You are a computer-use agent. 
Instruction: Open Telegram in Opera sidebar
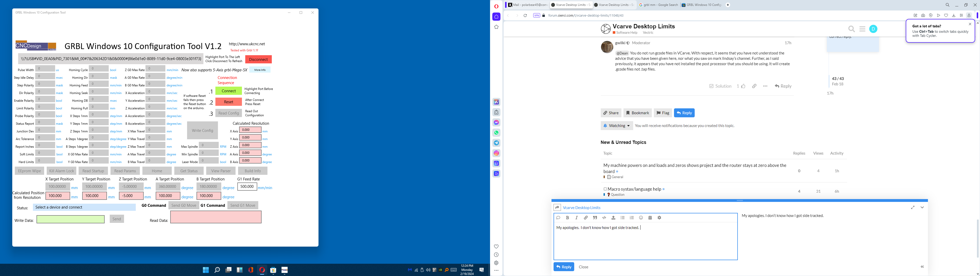pos(496,143)
